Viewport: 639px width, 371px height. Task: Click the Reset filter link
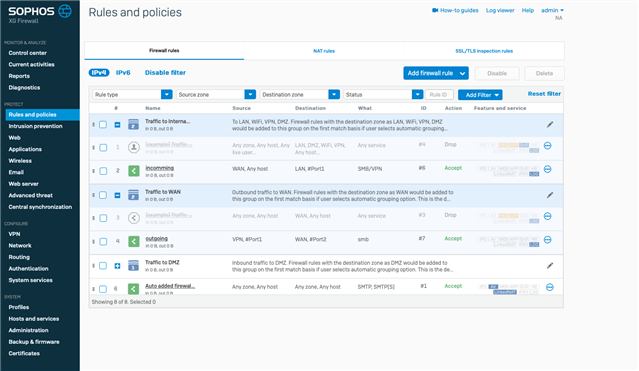(x=544, y=94)
